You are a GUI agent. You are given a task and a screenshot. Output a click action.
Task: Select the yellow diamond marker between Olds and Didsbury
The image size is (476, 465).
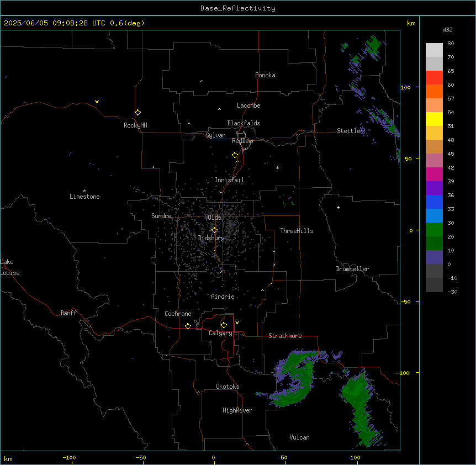214,230
